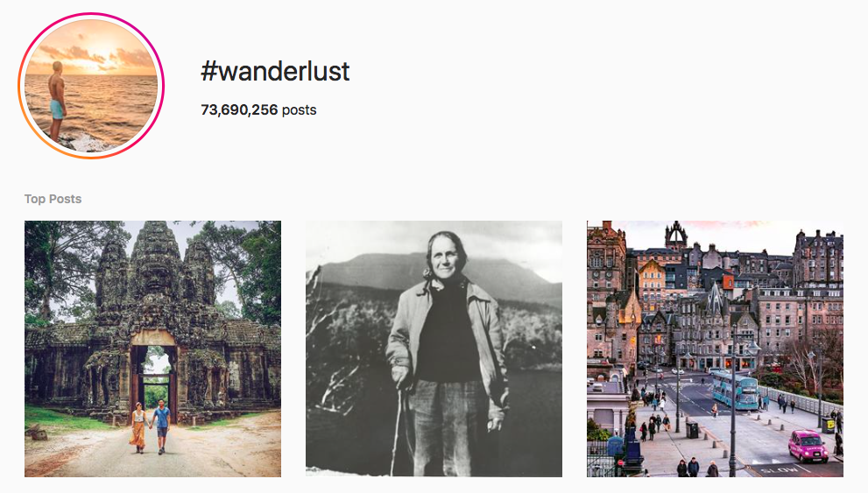Screen dimensions: 868x493
Task: Click the crown spire on Edinburgh skyline
Action: (676, 235)
